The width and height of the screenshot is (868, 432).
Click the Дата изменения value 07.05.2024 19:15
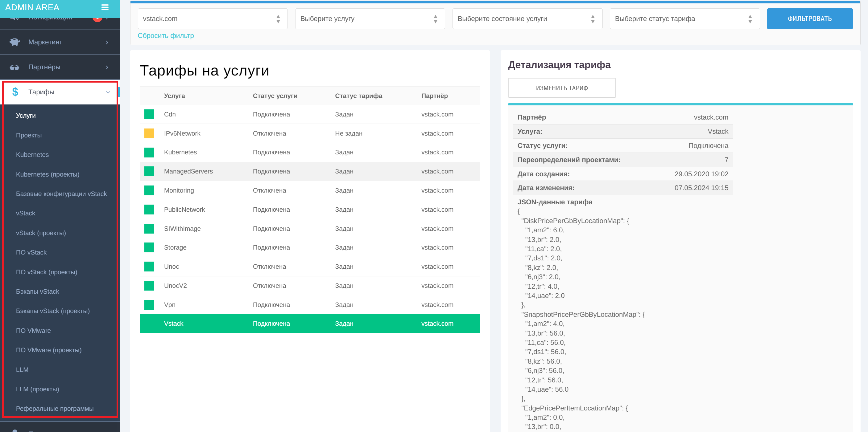(701, 188)
